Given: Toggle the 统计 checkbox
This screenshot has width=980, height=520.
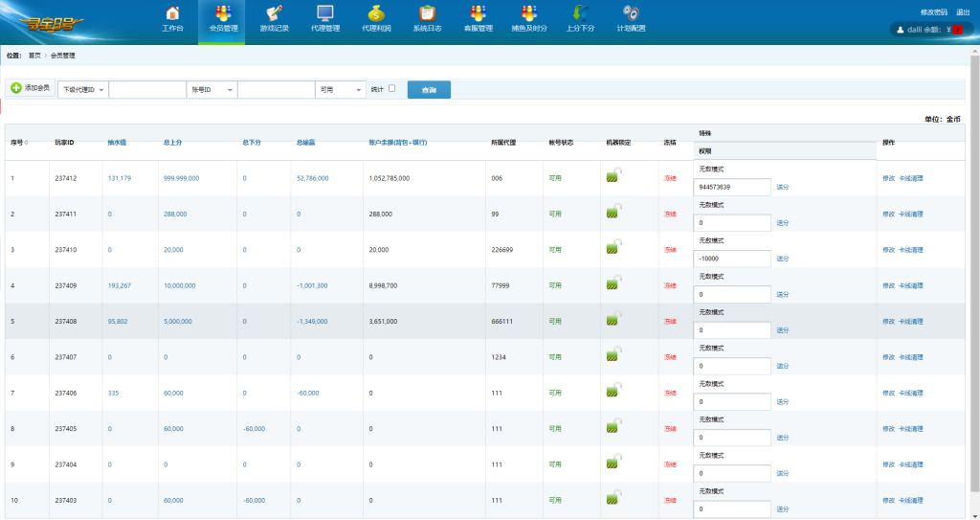Looking at the screenshot, I should [391, 89].
